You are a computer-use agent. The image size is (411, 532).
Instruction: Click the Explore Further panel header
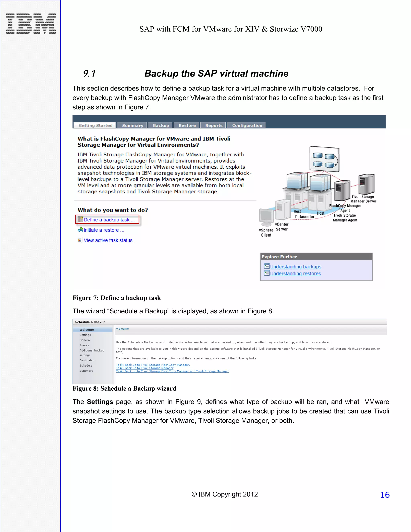point(316,257)
